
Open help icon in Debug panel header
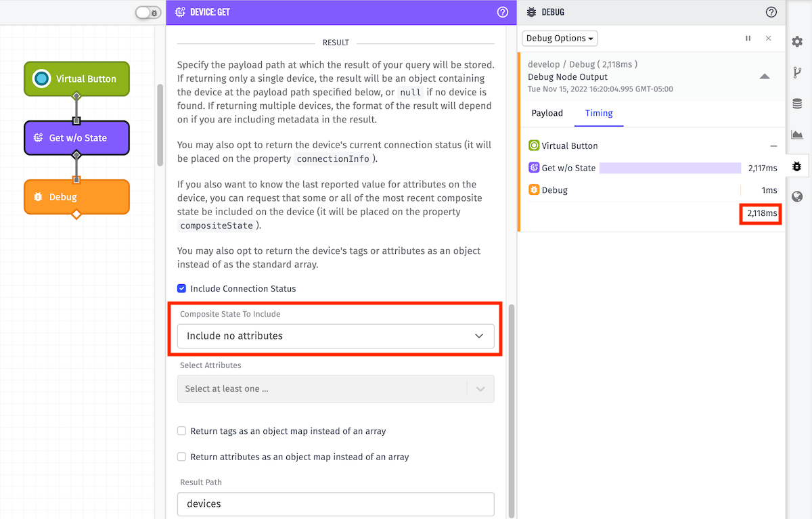pos(771,12)
